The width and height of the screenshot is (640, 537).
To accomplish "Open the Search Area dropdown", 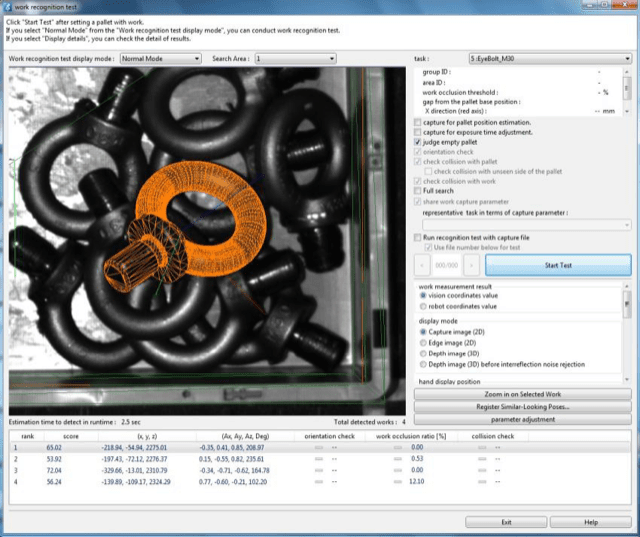I will click(296, 59).
